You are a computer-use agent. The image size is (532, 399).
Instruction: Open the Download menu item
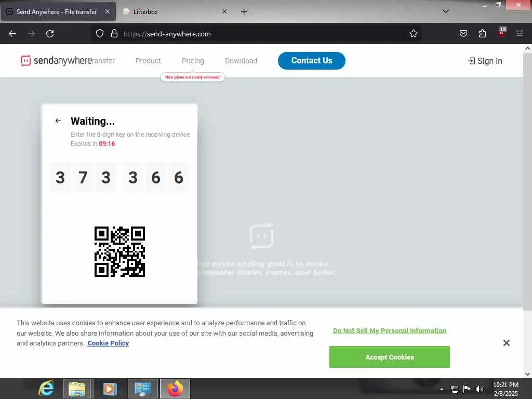241,61
